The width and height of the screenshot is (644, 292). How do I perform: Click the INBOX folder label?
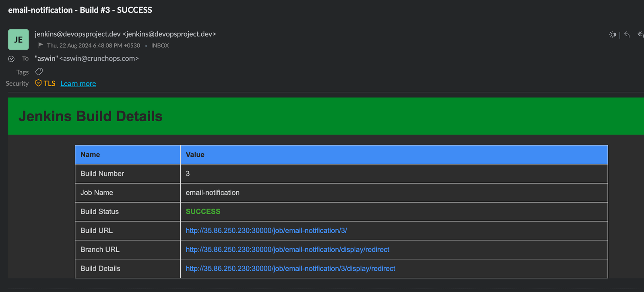click(x=160, y=46)
